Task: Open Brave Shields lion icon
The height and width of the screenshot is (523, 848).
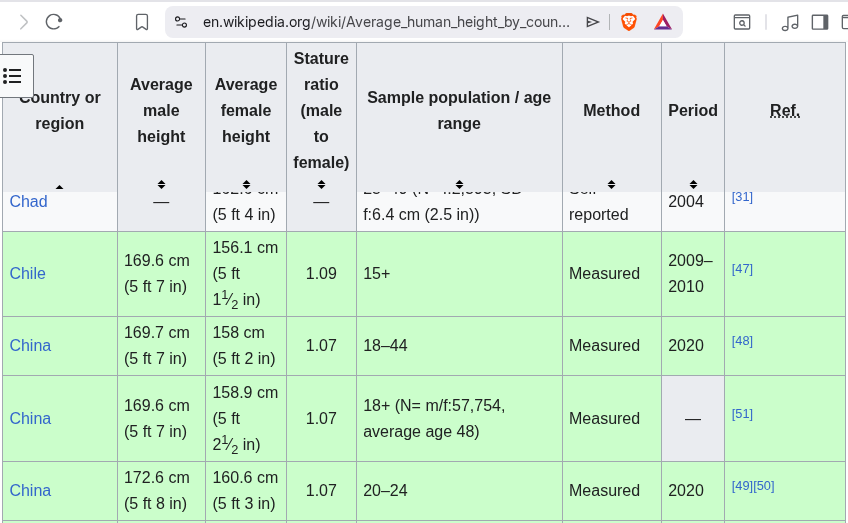Action: (x=628, y=22)
